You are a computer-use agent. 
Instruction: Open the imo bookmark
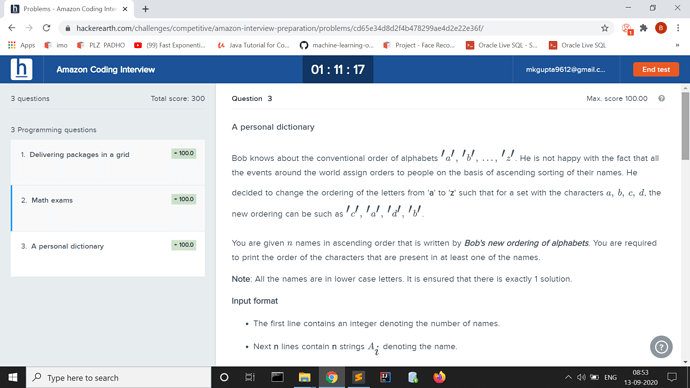pos(56,45)
